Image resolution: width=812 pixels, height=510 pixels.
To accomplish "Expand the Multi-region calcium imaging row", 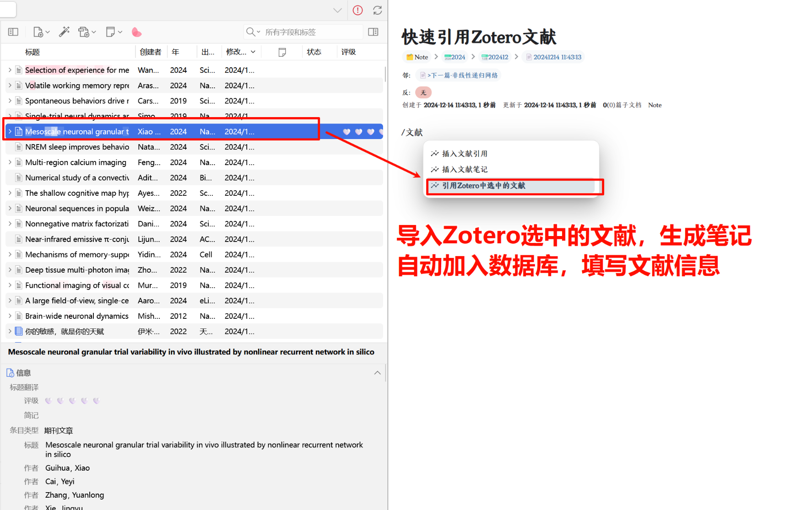I will coord(10,162).
